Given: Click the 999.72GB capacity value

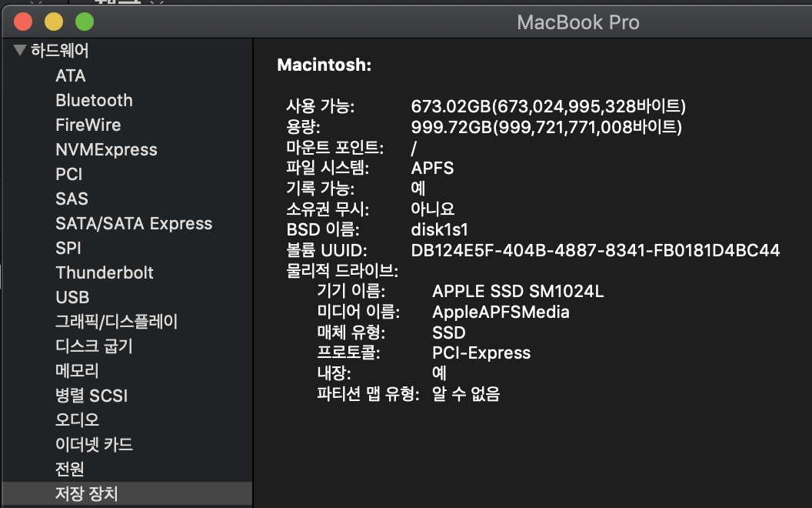Looking at the screenshot, I should (x=547, y=127).
